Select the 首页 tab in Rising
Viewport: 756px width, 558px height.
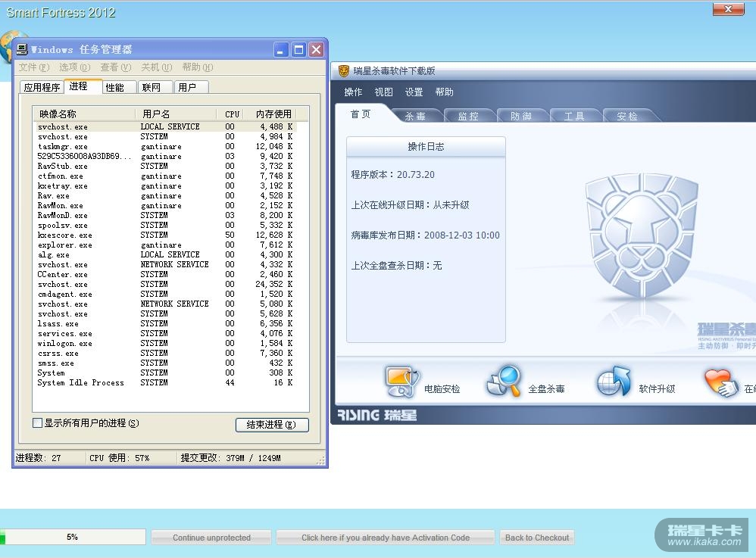(x=361, y=114)
